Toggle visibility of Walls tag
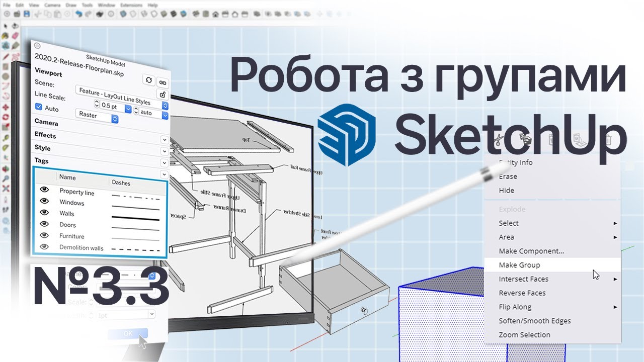This screenshot has height=362, width=644. pyautogui.click(x=45, y=213)
